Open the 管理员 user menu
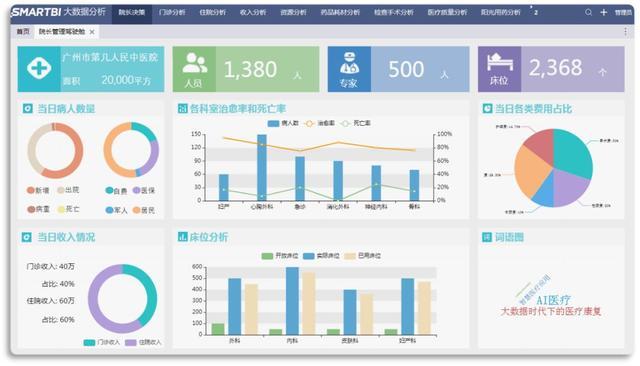 [x=623, y=13]
